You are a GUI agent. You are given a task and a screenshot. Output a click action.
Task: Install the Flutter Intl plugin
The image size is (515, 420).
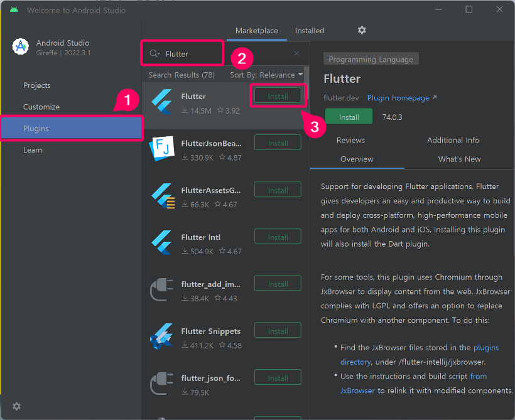click(x=278, y=237)
